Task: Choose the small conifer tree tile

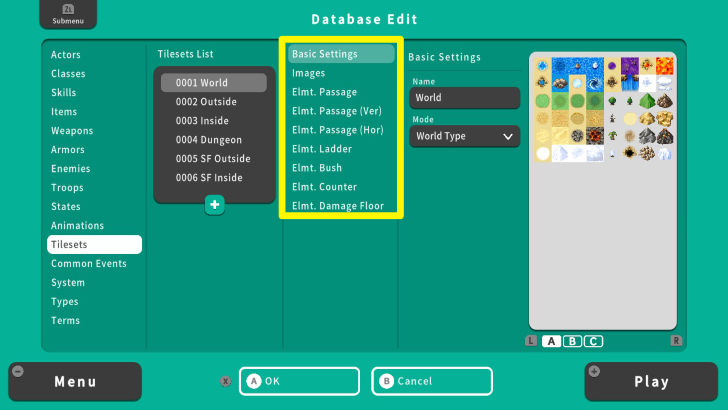Action: coord(630,101)
